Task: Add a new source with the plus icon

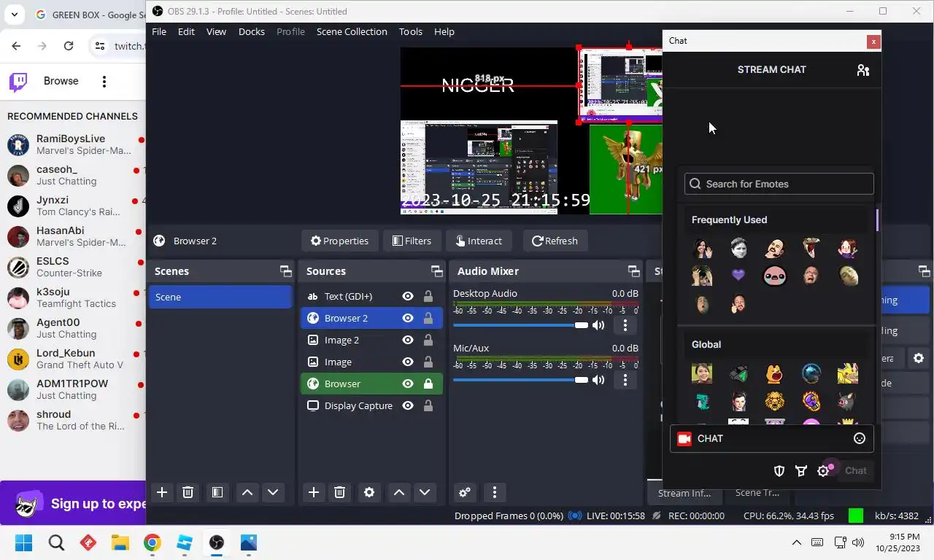Action: click(x=314, y=492)
